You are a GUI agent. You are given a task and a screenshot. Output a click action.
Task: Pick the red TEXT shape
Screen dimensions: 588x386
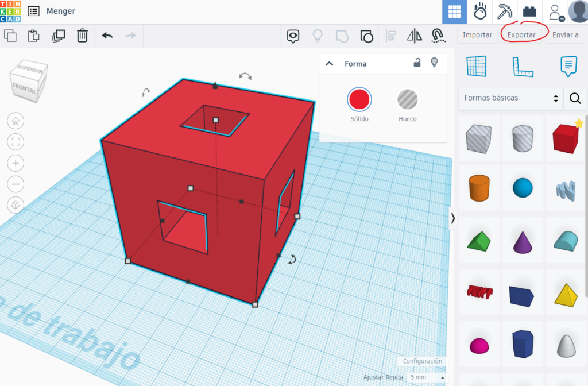[479, 292]
